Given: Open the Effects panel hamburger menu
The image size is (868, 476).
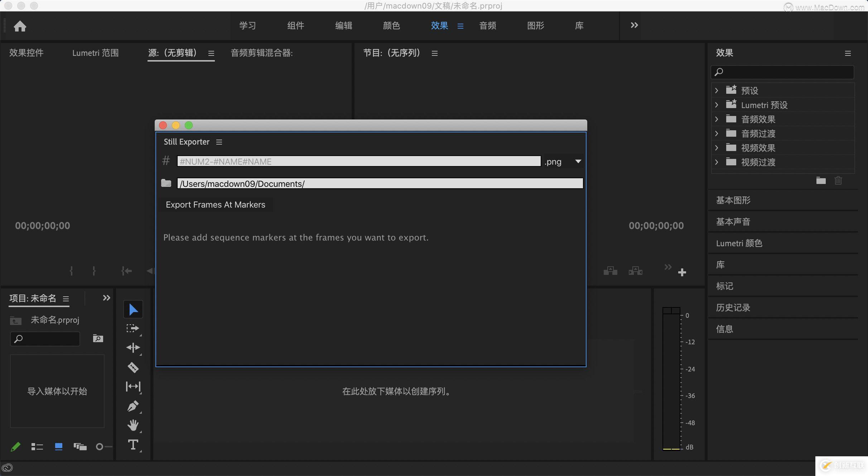Looking at the screenshot, I should (848, 53).
